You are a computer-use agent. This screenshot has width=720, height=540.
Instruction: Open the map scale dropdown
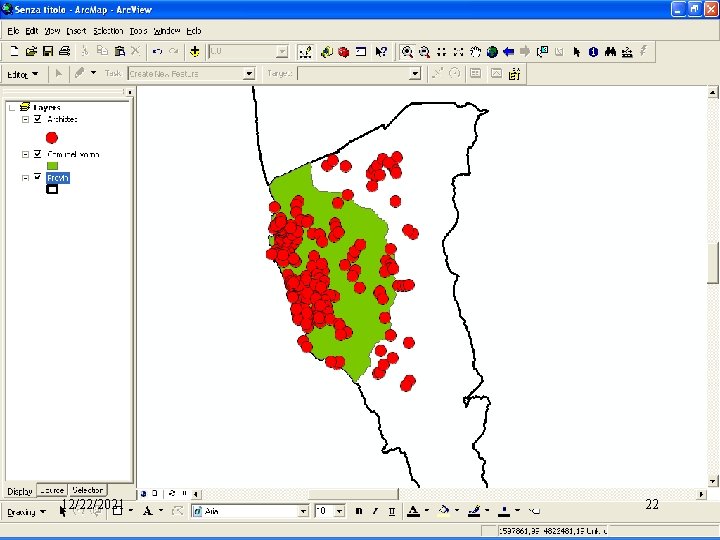click(x=282, y=51)
